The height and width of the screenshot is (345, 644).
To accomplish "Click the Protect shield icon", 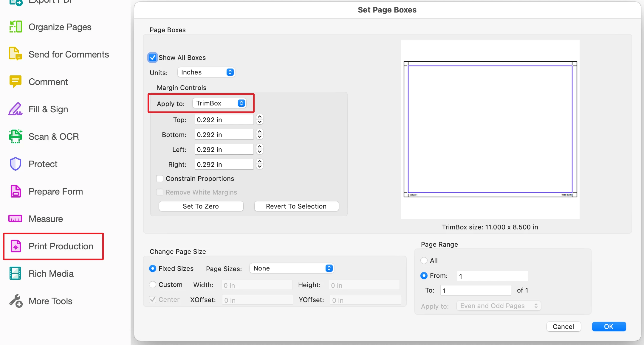I will 16,164.
